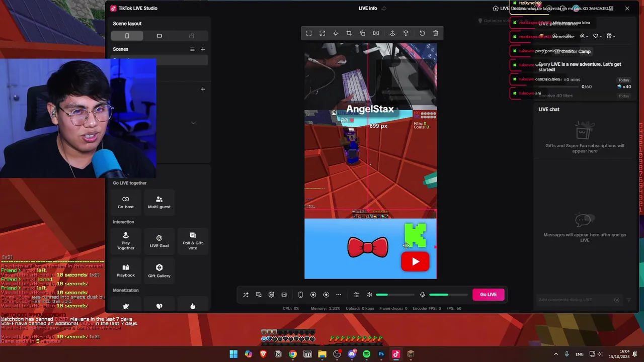The width and height of the screenshot is (644, 362).
Task: Select the YouTube logo source on canvas
Action: point(415,261)
